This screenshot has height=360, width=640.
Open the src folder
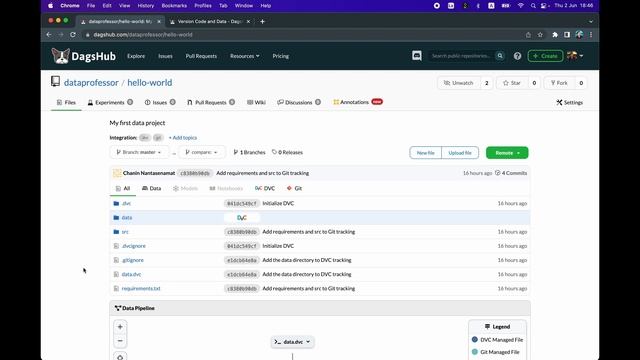[125, 232]
